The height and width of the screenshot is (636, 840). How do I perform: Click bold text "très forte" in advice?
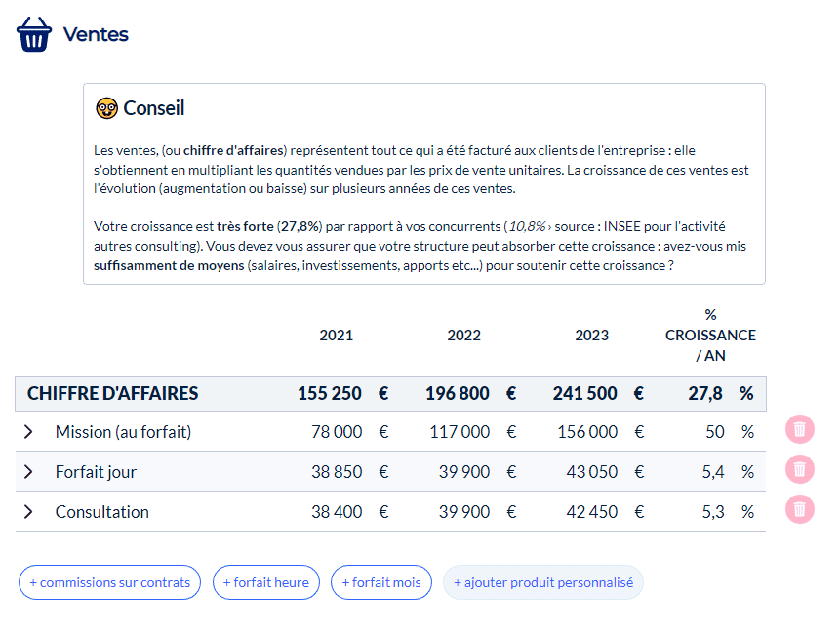pyautogui.click(x=245, y=226)
